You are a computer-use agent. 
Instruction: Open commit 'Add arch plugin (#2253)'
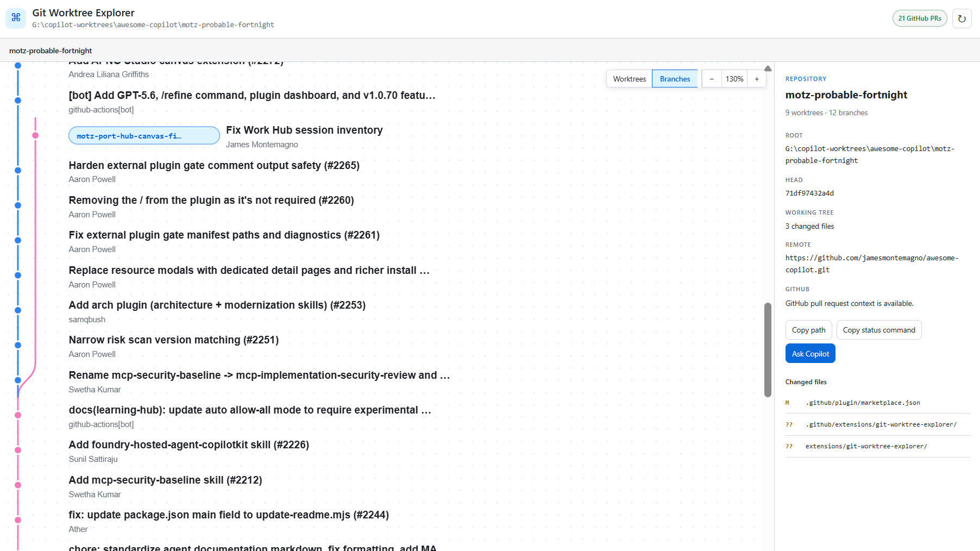pos(217,305)
